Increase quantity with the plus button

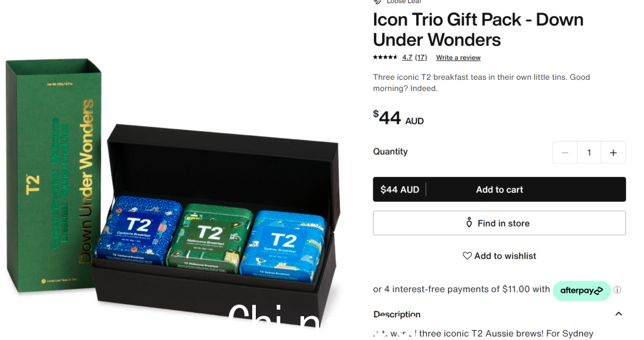point(613,152)
